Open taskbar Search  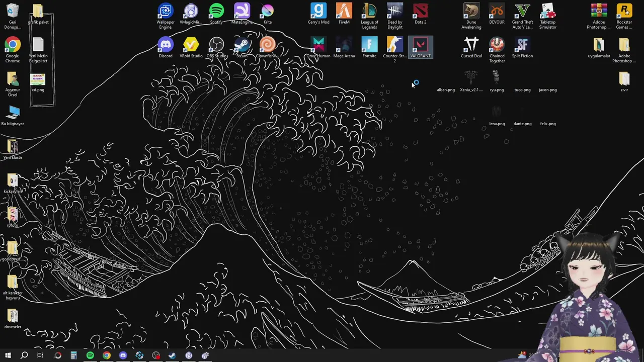pyautogui.click(x=24, y=355)
